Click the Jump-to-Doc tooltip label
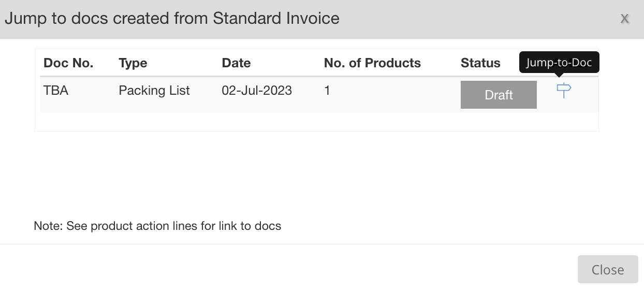 (559, 63)
